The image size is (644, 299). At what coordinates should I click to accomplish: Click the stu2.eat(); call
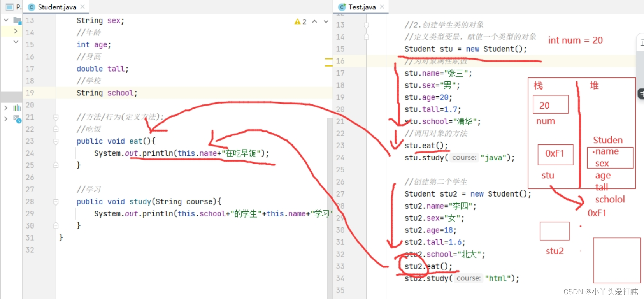click(428, 266)
